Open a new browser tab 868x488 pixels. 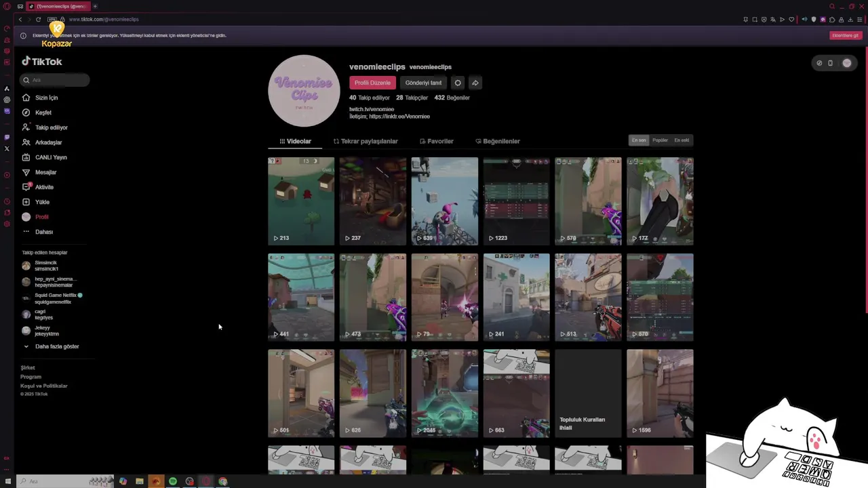point(95,6)
